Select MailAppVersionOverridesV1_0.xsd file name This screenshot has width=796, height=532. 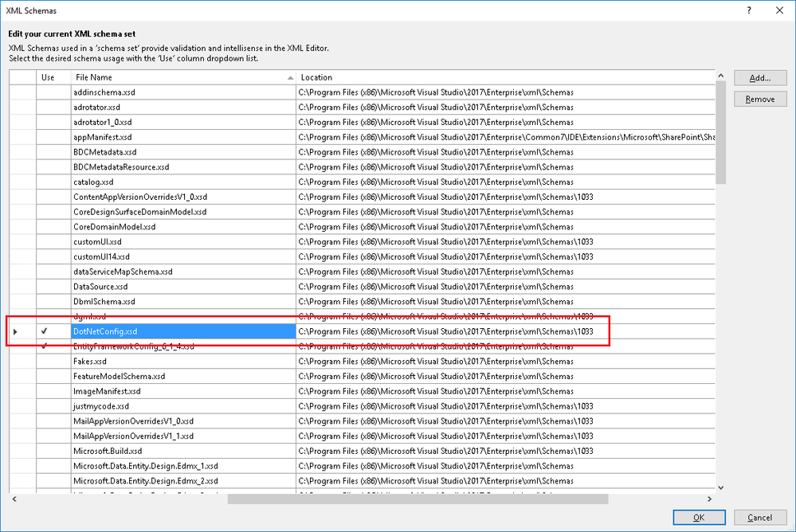coord(183,421)
